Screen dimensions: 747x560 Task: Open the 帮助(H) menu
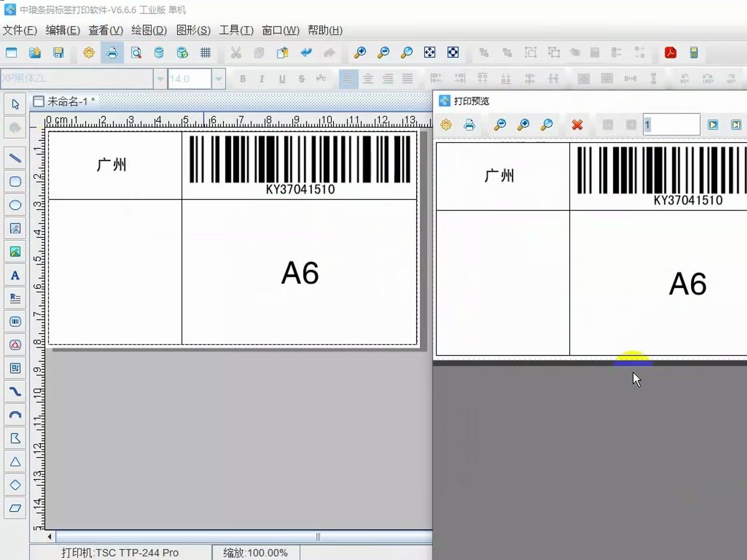point(325,30)
